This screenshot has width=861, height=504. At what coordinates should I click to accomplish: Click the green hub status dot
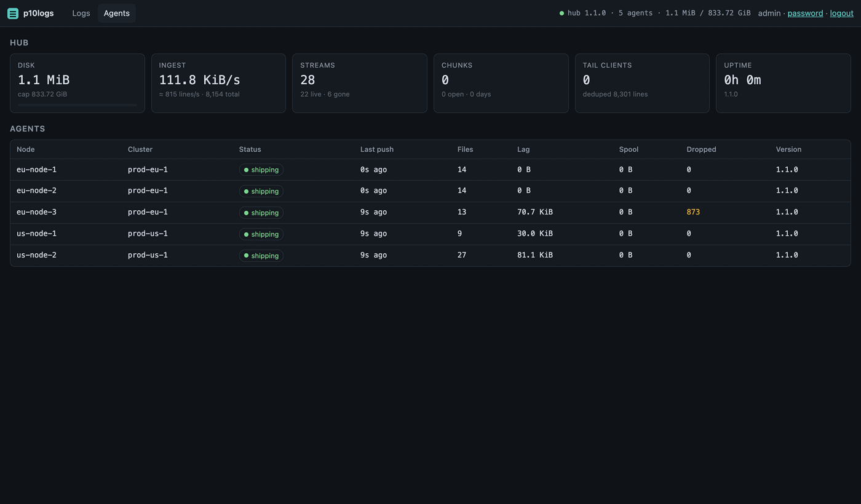pos(561,13)
